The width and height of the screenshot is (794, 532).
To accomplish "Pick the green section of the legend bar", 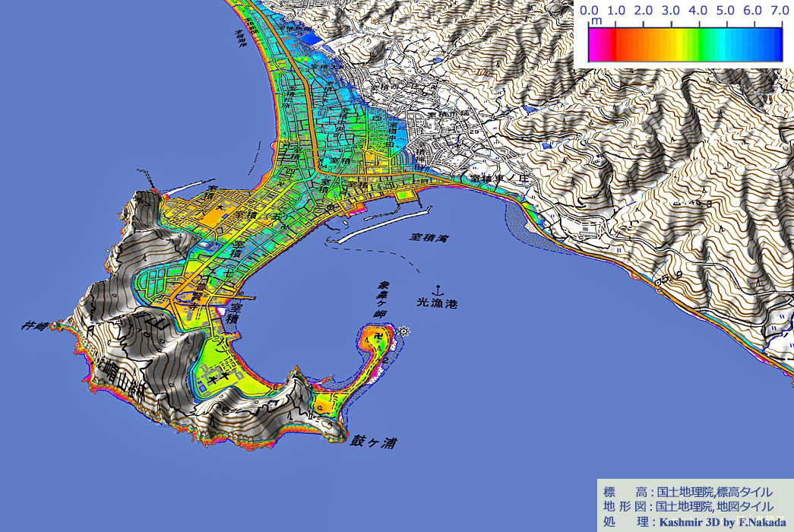I will click(x=701, y=44).
